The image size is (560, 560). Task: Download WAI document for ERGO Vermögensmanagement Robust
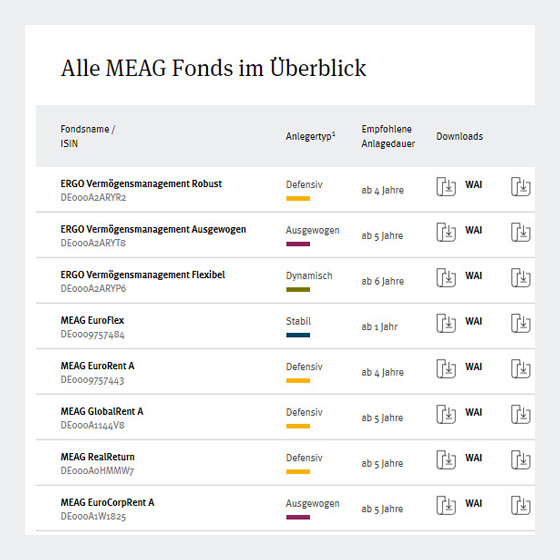click(x=446, y=186)
